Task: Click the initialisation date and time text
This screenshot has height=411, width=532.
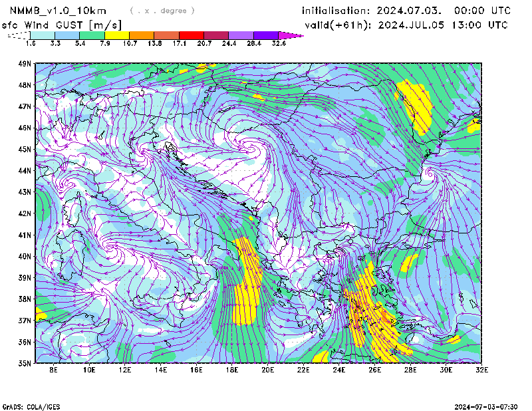Action: tap(406, 11)
